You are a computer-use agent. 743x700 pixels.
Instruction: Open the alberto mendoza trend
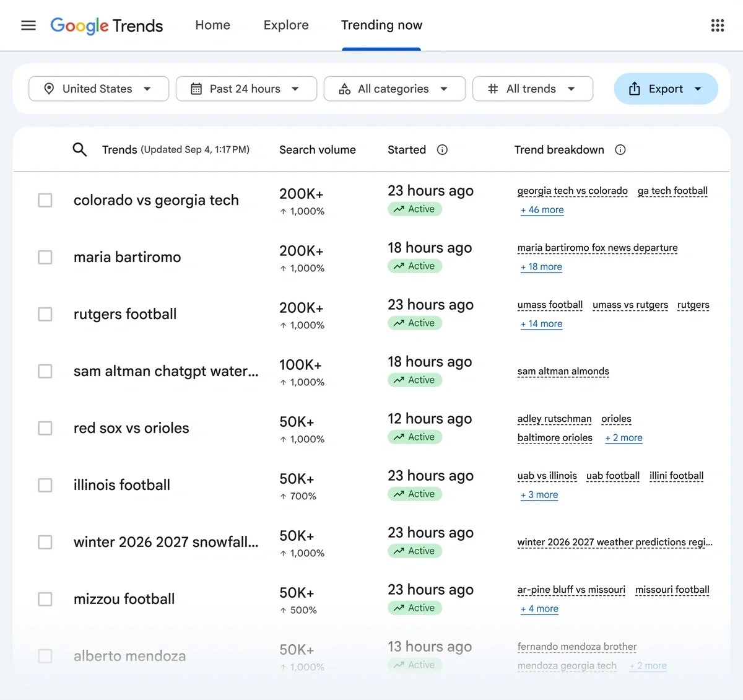click(x=129, y=656)
